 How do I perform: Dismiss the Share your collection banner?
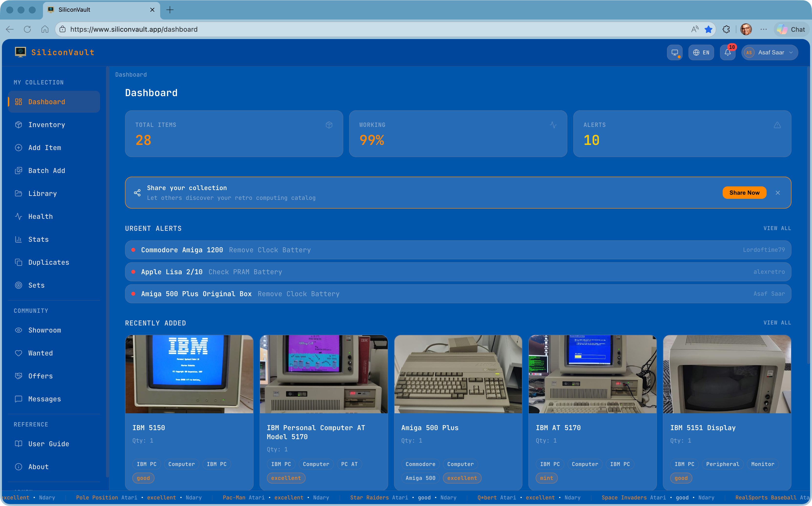778,193
